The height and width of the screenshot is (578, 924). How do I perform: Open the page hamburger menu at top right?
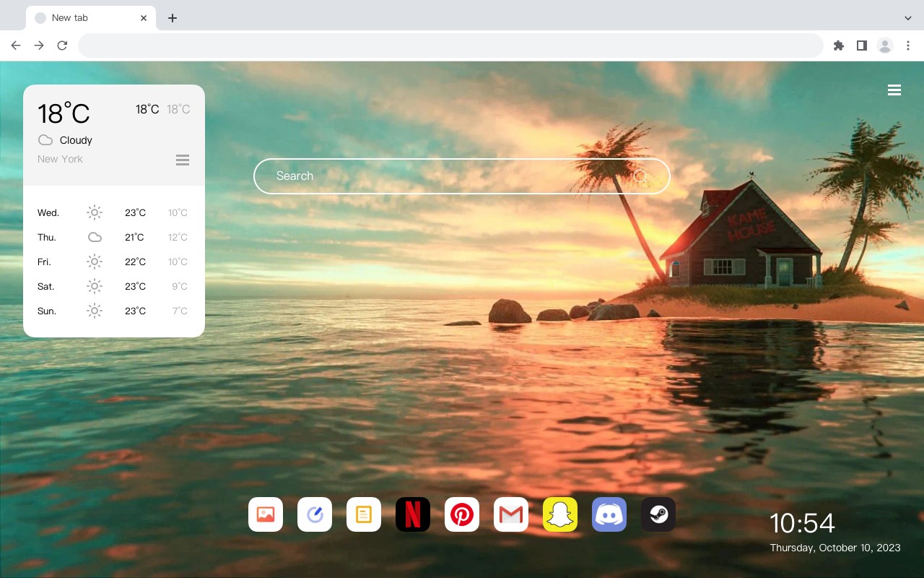coord(894,90)
